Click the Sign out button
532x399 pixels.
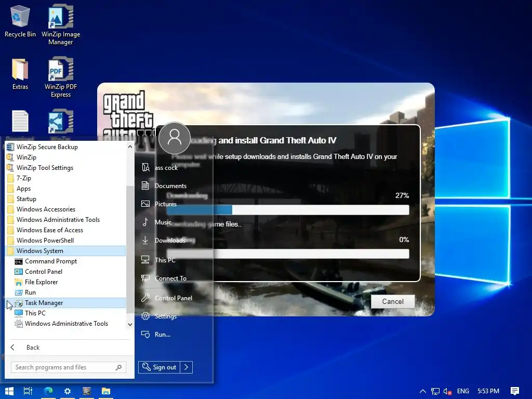pos(159,367)
